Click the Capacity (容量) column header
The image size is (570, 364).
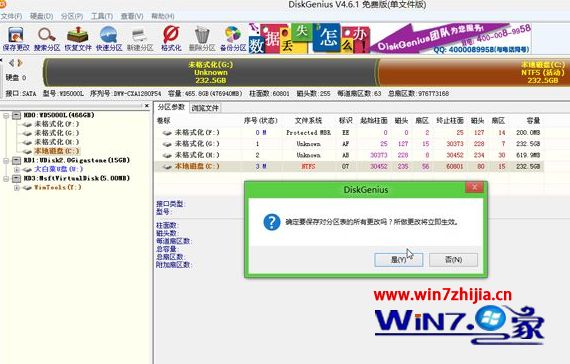tap(533, 121)
